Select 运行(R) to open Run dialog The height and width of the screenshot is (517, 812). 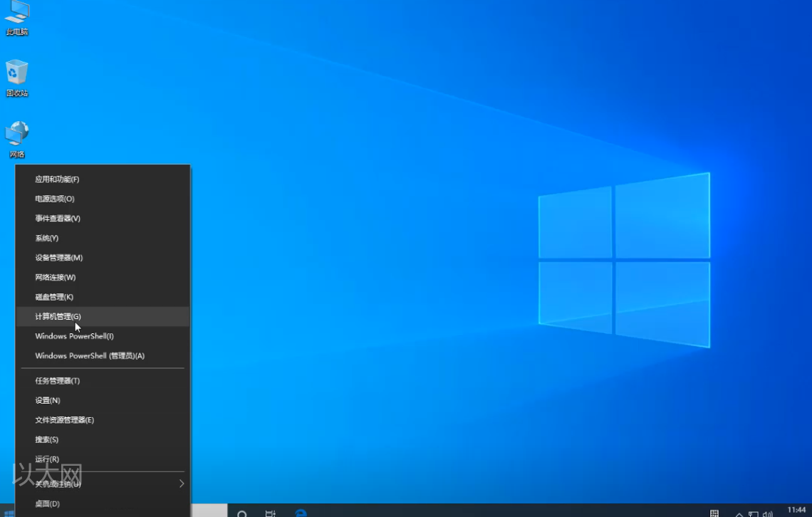46,459
